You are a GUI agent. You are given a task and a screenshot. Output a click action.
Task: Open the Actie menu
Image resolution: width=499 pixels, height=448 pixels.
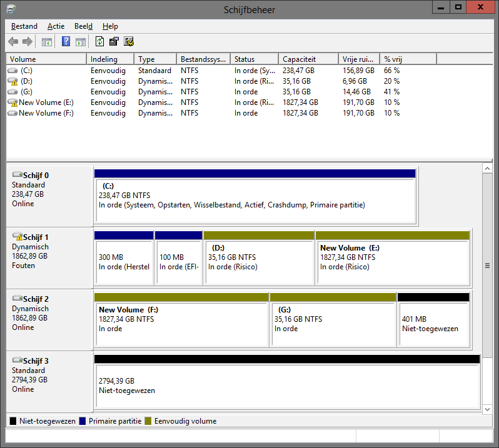56,26
